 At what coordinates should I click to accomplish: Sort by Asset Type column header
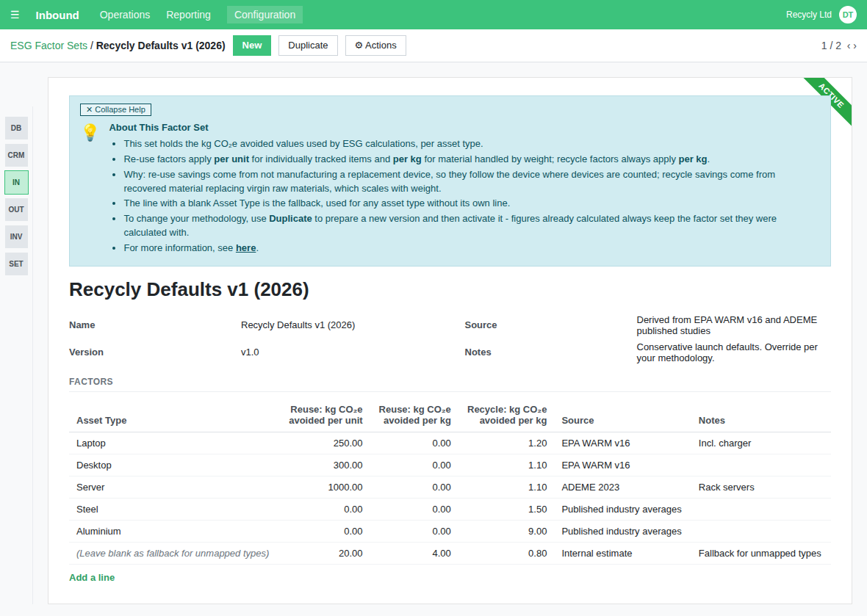101,421
